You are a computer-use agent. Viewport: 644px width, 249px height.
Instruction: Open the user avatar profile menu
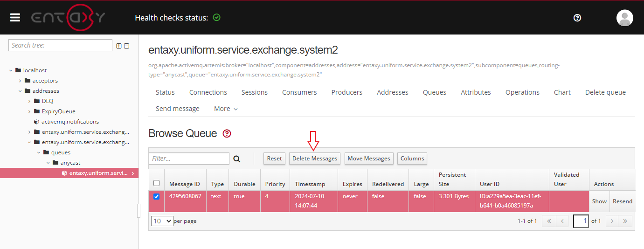(624, 18)
